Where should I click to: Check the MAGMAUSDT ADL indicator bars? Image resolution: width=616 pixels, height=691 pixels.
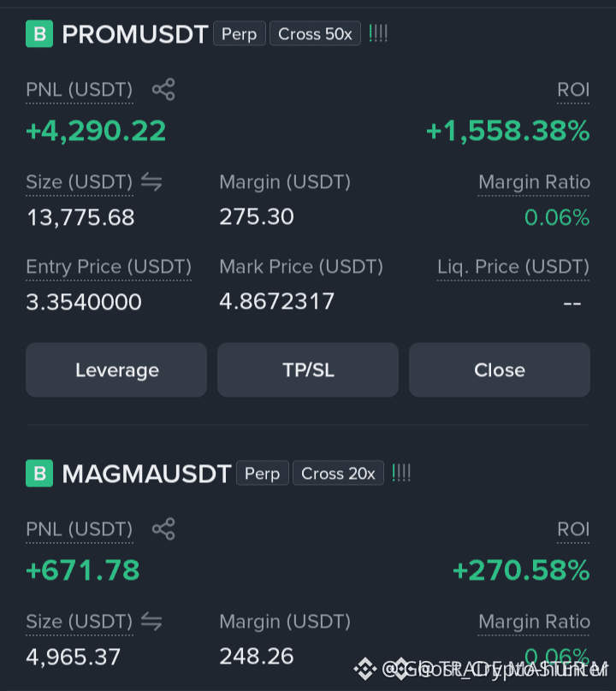coord(401,473)
